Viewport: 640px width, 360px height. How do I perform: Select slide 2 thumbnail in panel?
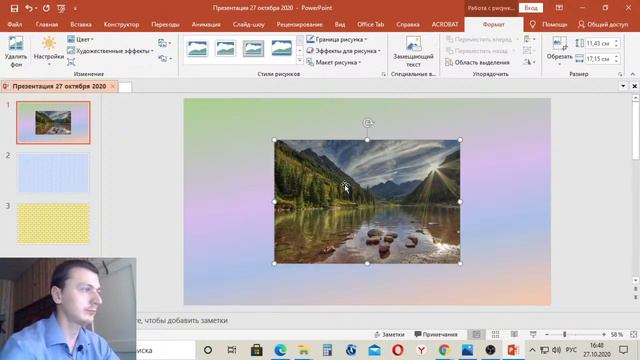pyautogui.click(x=53, y=173)
